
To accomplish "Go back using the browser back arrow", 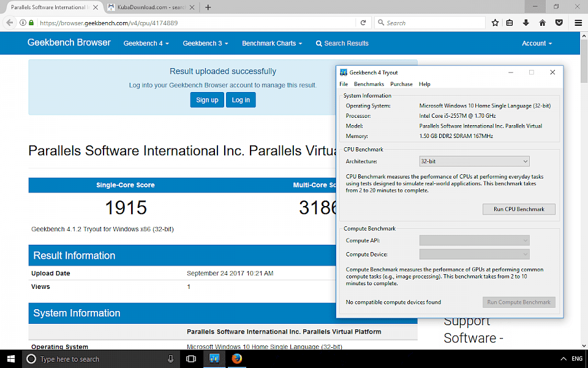I will pos(10,23).
